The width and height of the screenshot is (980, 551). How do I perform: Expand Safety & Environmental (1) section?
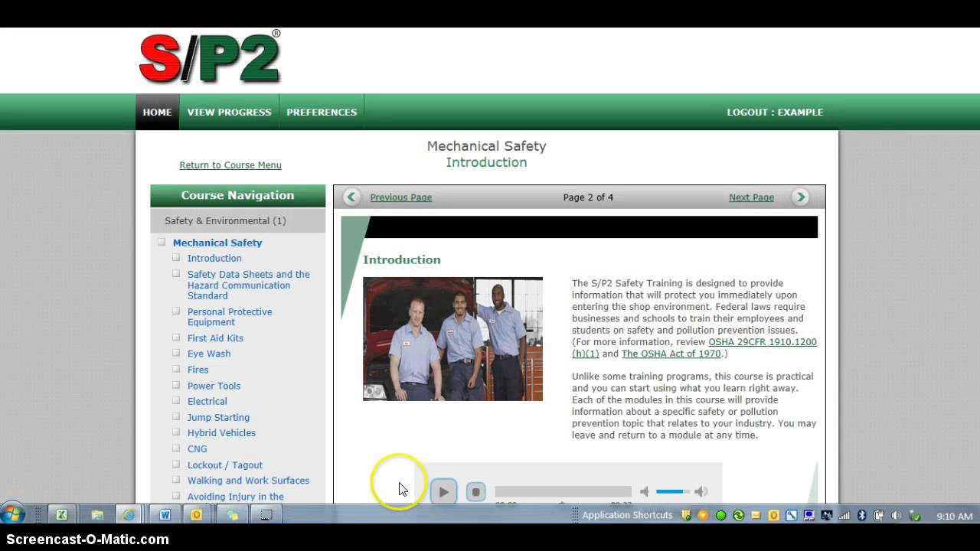(x=237, y=220)
